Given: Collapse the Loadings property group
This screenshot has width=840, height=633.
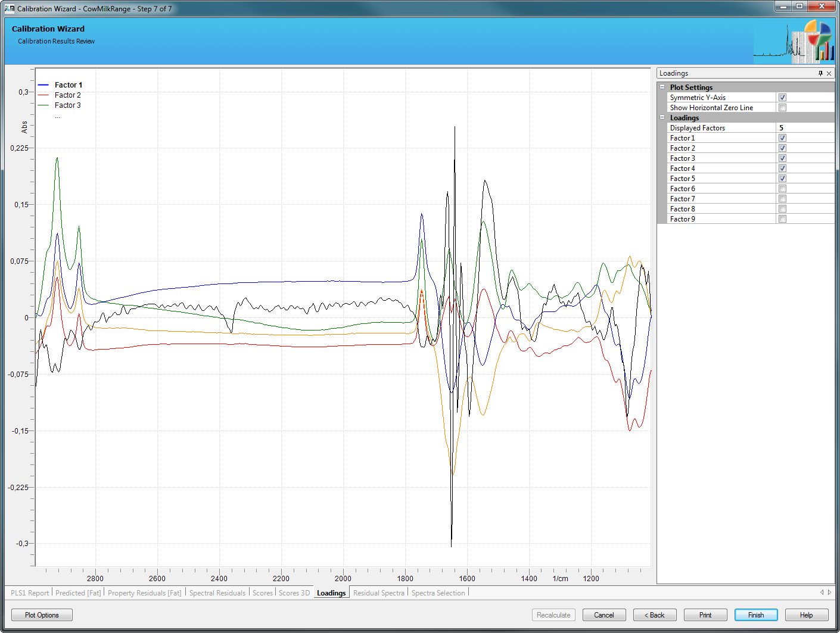Looking at the screenshot, I should point(662,117).
